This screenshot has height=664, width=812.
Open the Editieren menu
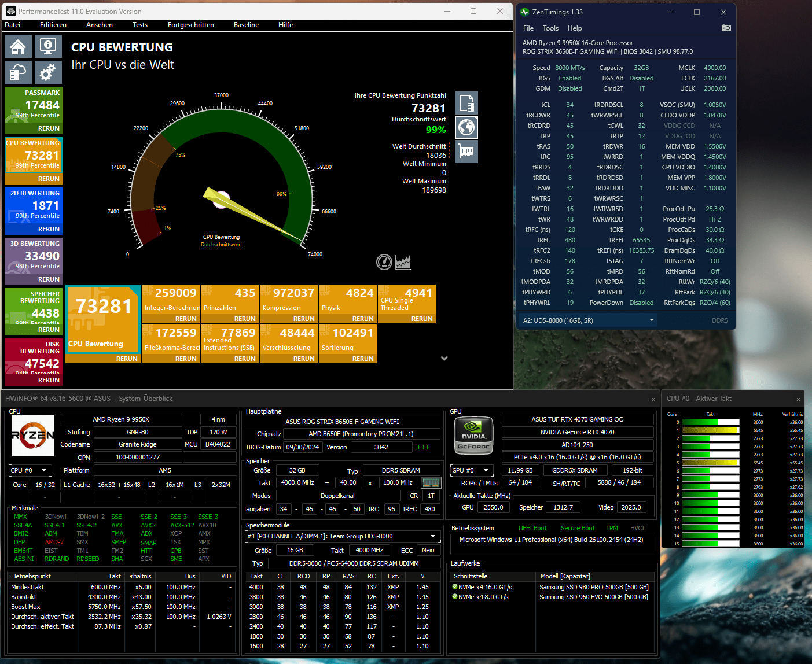click(x=53, y=25)
